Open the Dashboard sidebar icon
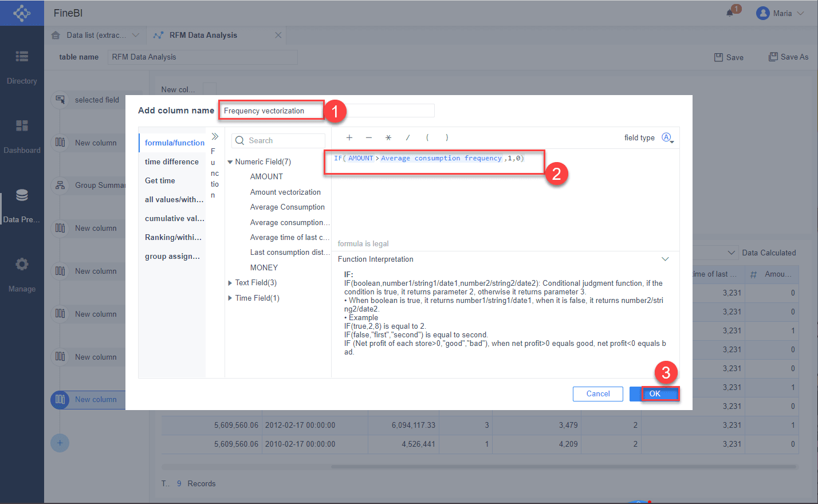 click(22, 125)
